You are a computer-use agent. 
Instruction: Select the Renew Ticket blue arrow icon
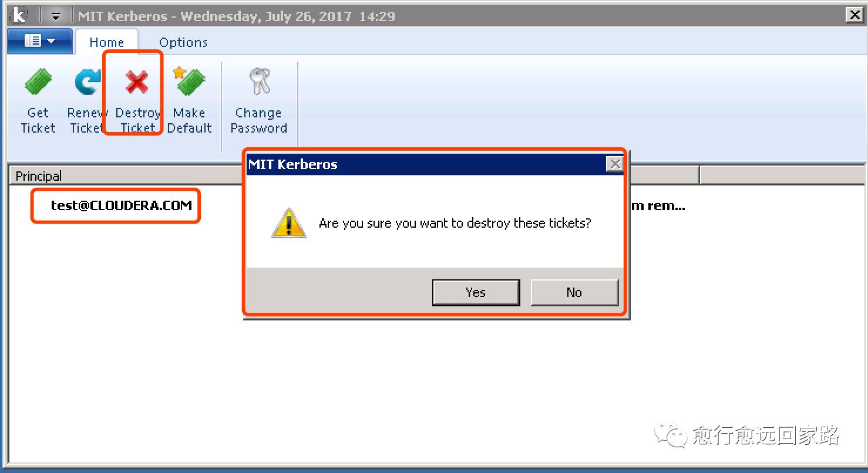coord(88,82)
